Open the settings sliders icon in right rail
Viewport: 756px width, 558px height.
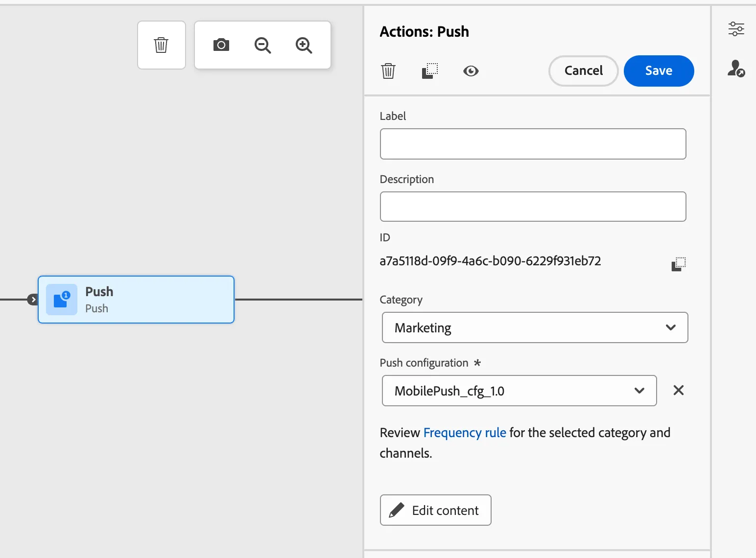coord(736,29)
